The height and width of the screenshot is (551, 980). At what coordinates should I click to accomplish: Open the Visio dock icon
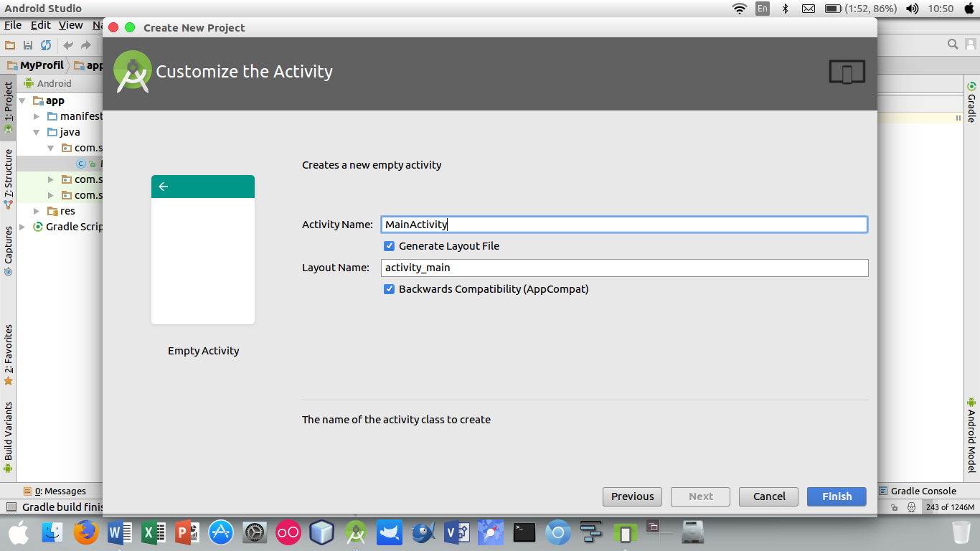pyautogui.click(x=457, y=532)
